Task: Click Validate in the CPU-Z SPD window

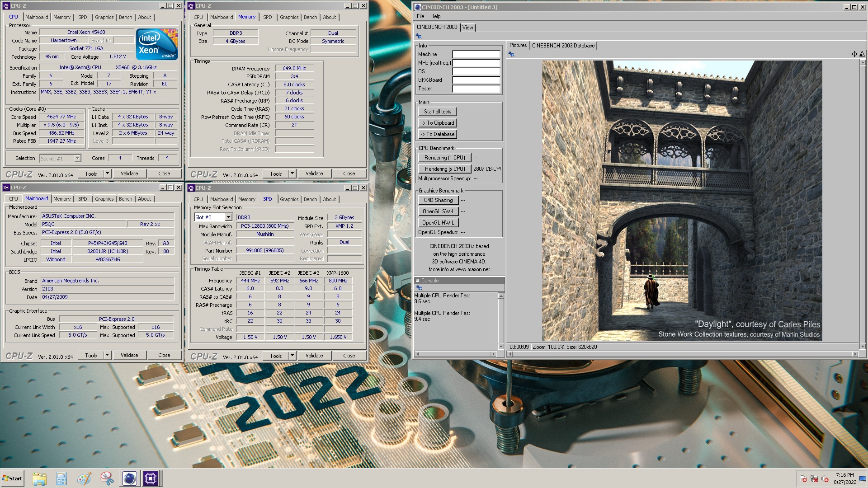Action: pos(314,356)
